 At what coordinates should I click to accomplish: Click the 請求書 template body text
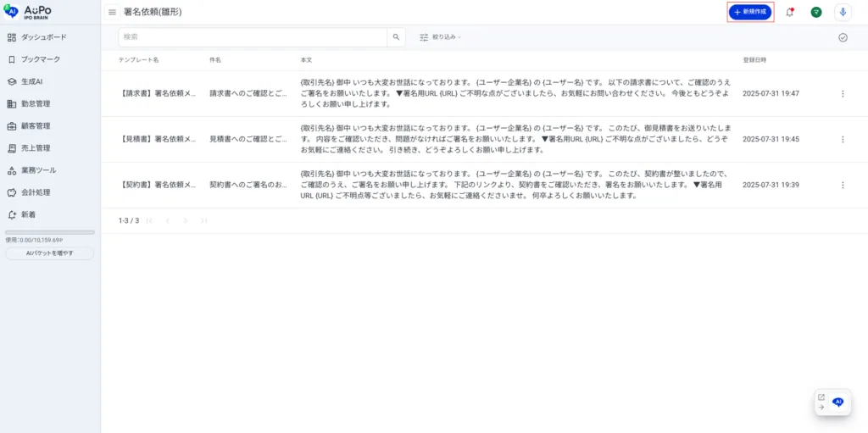click(x=515, y=93)
